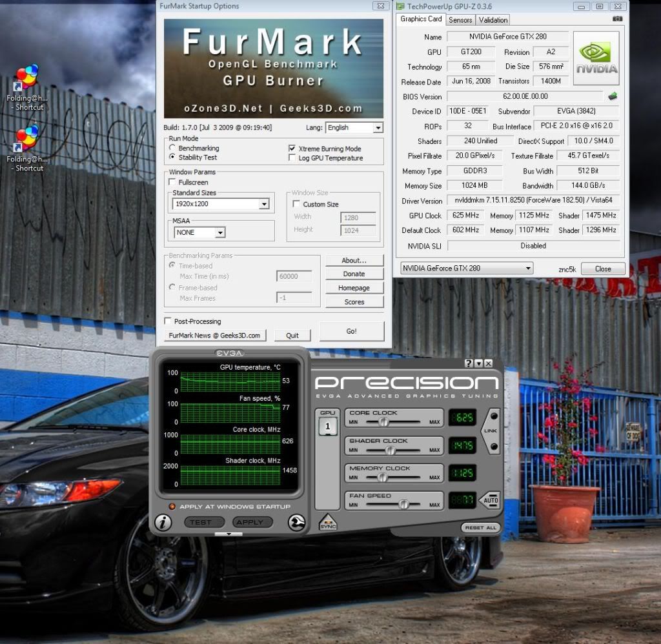The width and height of the screenshot is (661, 644).
Task: Select the Benchmarking run mode
Action: coord(172,148)
